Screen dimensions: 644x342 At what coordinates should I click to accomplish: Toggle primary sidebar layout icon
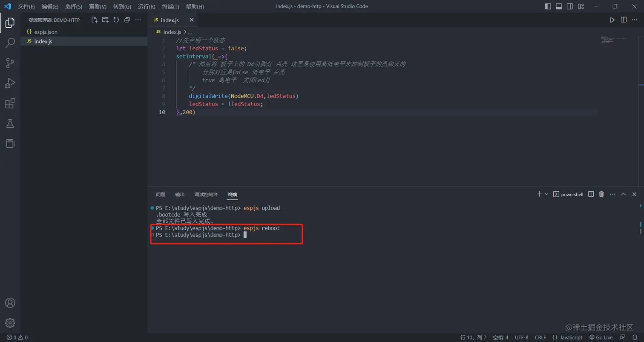tap(548, 6)
